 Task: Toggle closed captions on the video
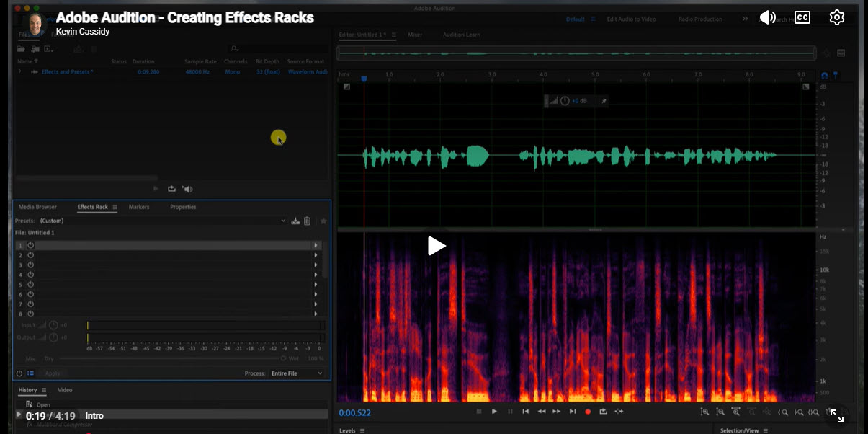[x=802, y=17]
